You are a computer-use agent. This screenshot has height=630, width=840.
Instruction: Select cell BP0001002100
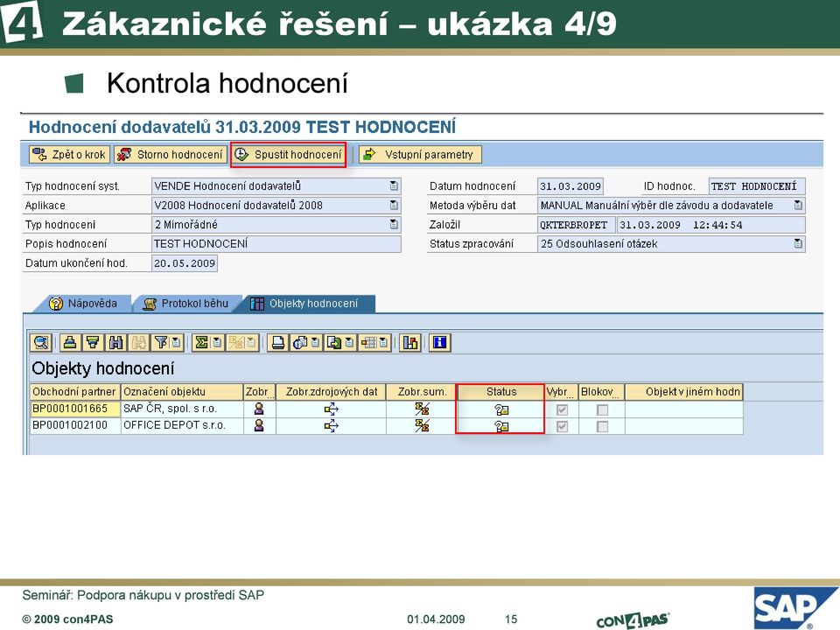75,425
